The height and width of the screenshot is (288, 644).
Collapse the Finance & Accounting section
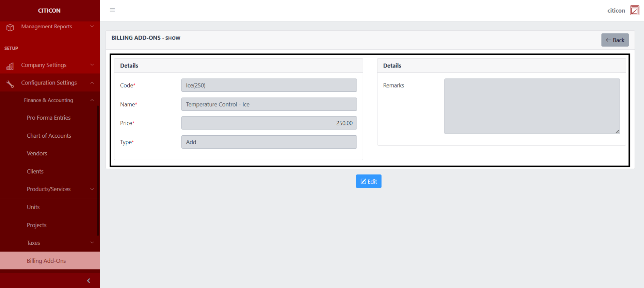tap(92, 100)
